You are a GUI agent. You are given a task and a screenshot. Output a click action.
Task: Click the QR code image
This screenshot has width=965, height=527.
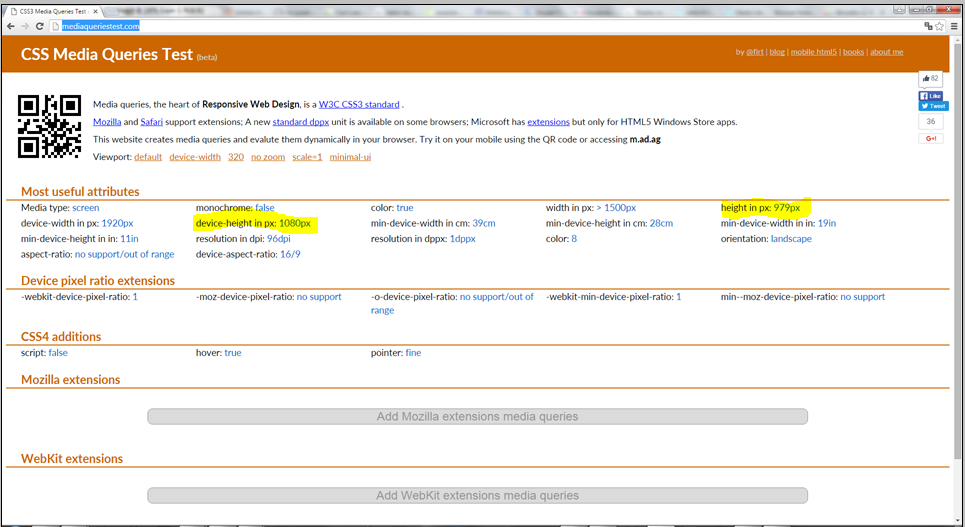pyautogui.click(x=50, y=126)
